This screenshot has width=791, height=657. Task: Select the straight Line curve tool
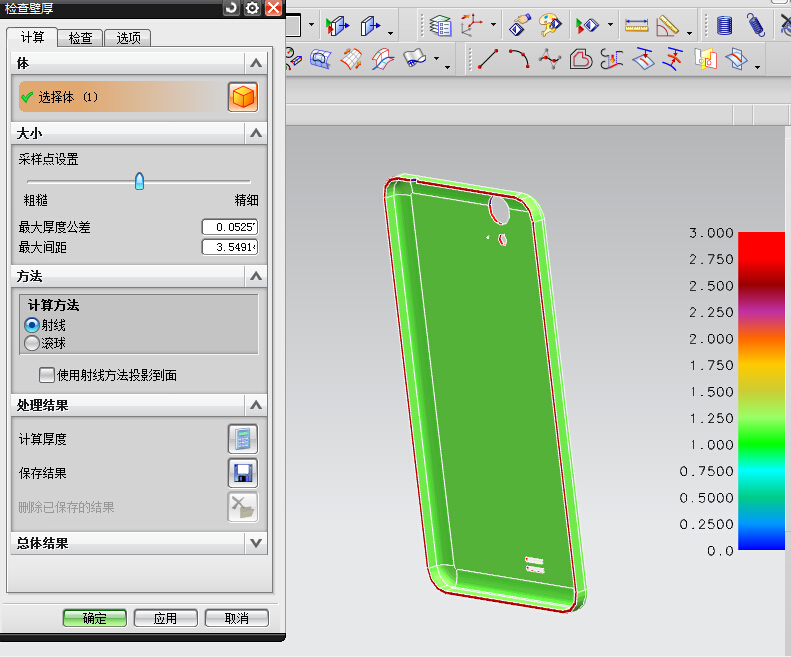488,59
